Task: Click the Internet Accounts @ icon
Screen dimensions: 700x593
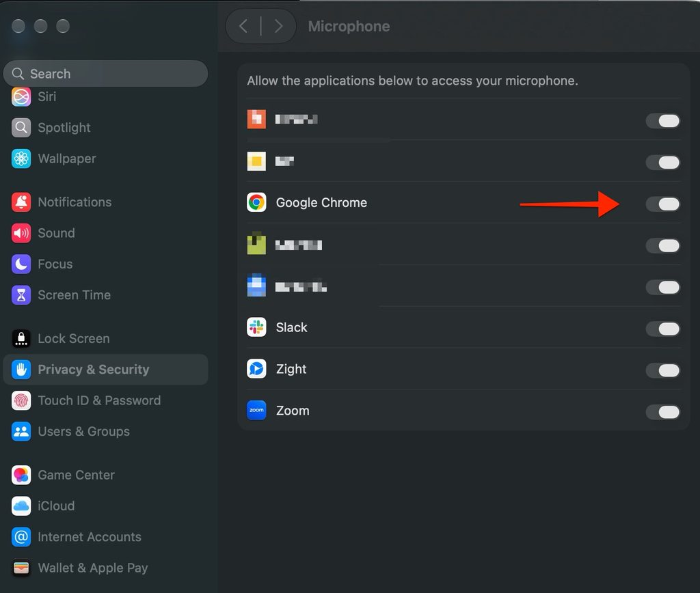Action: (x=21, y=537)
